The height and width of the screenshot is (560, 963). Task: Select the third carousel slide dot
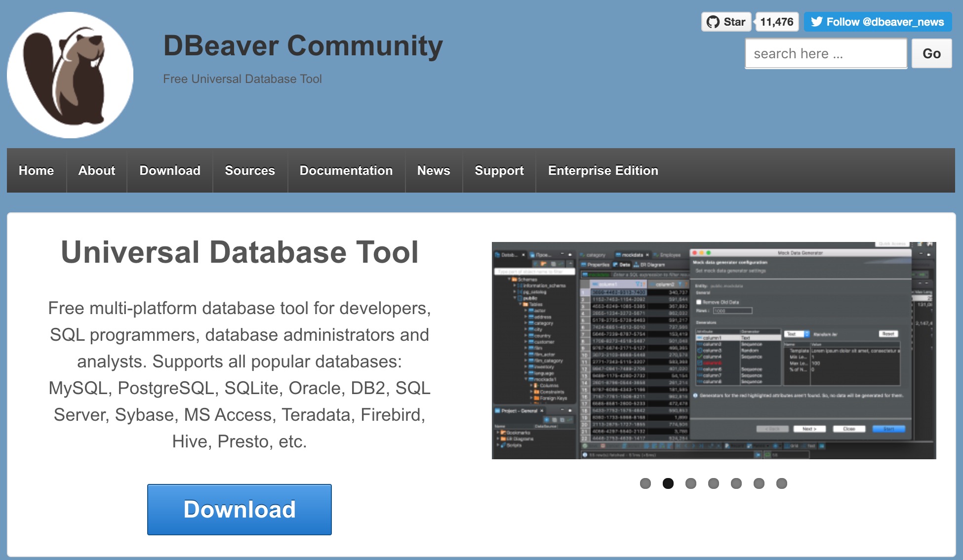691,483
